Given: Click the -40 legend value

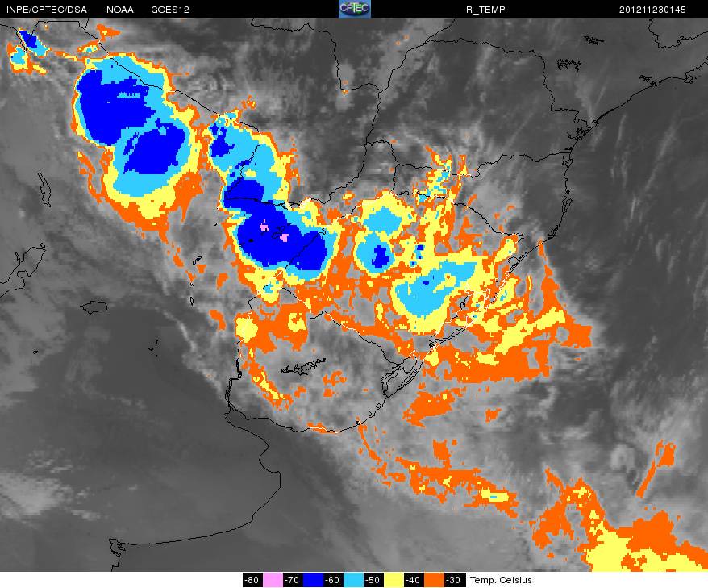Looking at the screenshot, I should tap(414, 580).
